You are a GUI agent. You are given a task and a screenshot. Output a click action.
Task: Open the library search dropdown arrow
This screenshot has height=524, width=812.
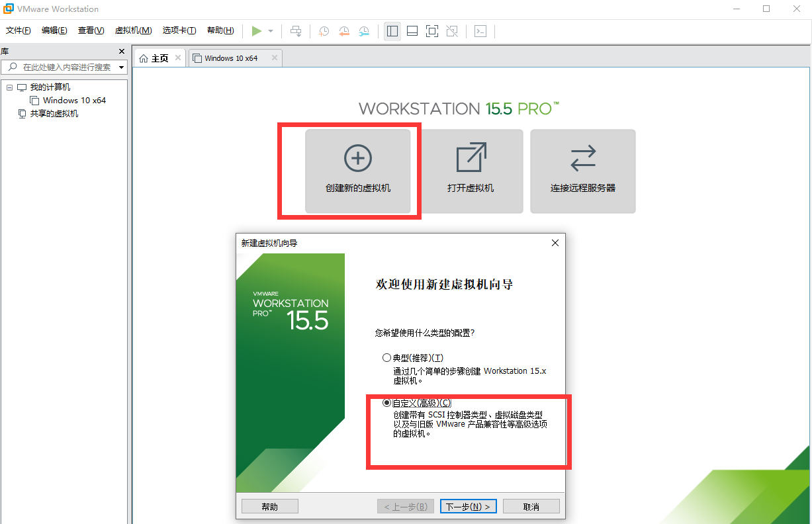[122, 67]
